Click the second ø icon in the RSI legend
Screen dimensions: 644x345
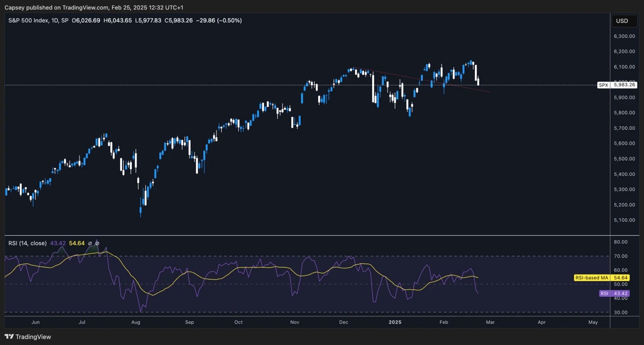point(97,243)
